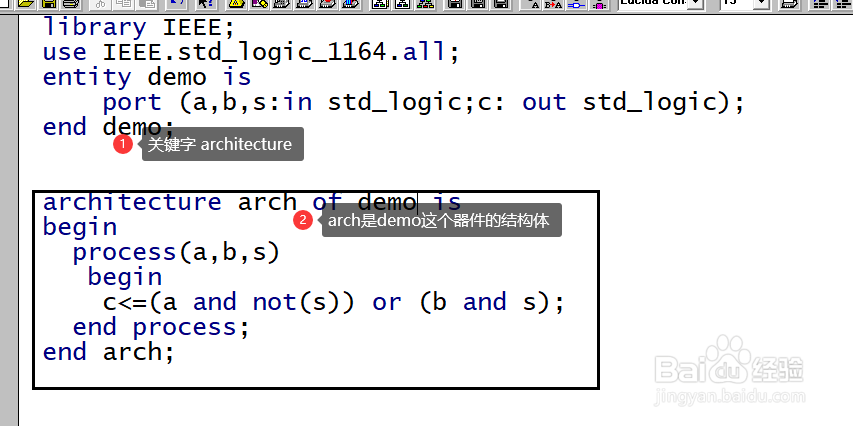Click the Cut scissors icon
The width and height of the screenshot is (853, 426).
pyautogui.click(x=100, y=4)
